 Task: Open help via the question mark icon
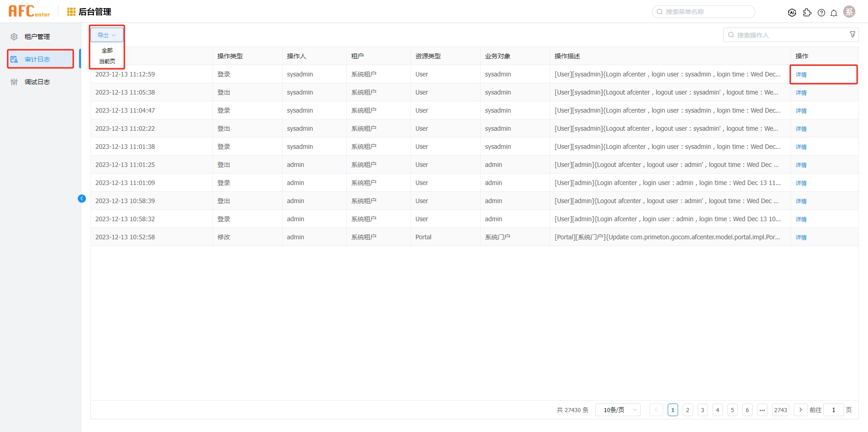click(821, 13)
